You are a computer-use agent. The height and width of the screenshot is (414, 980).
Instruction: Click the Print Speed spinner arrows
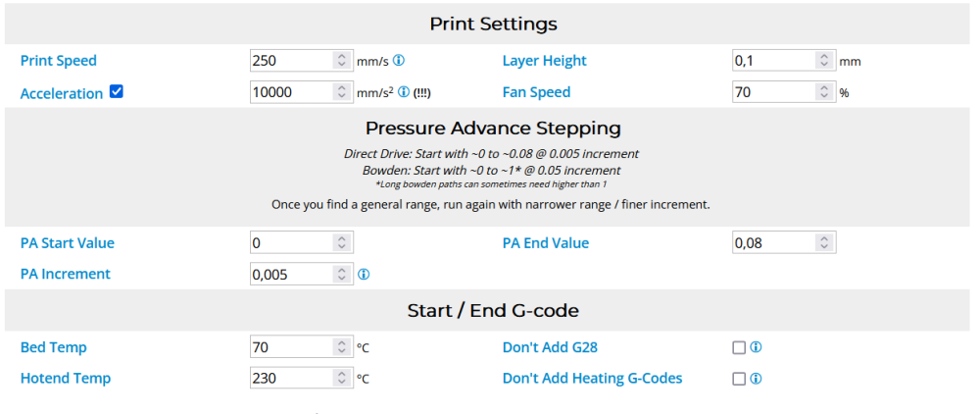(341, 61)
